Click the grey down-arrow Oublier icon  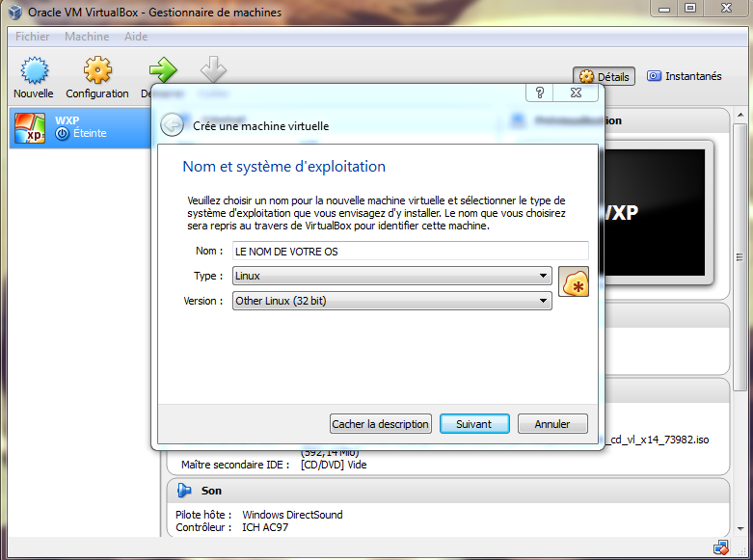213,70
